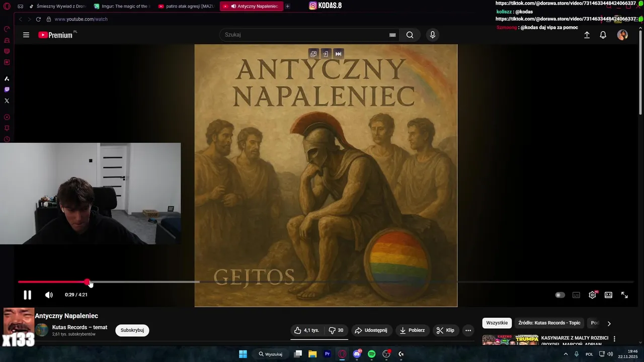Click the Subskrybuj button
This screenshot has width=644, height=362.
tap(132, 330)
